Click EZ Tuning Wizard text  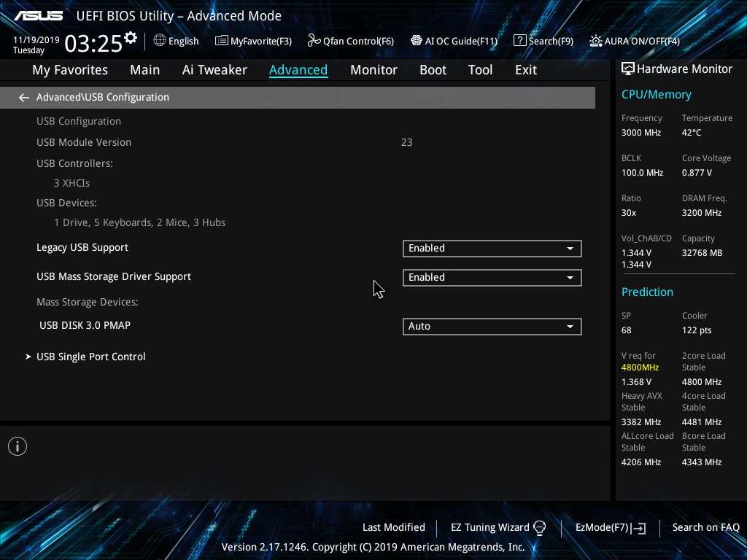click(489, 528)
